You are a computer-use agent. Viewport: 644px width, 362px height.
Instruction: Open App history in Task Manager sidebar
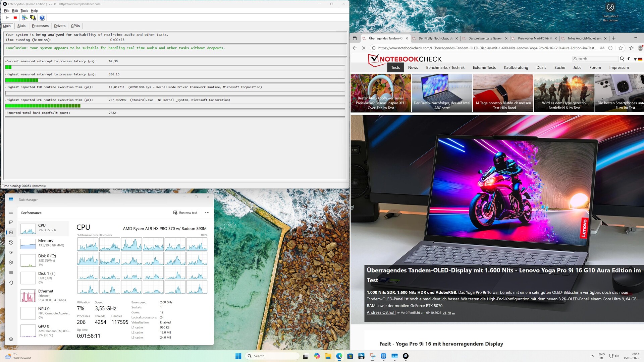click(x=11, y=242)
